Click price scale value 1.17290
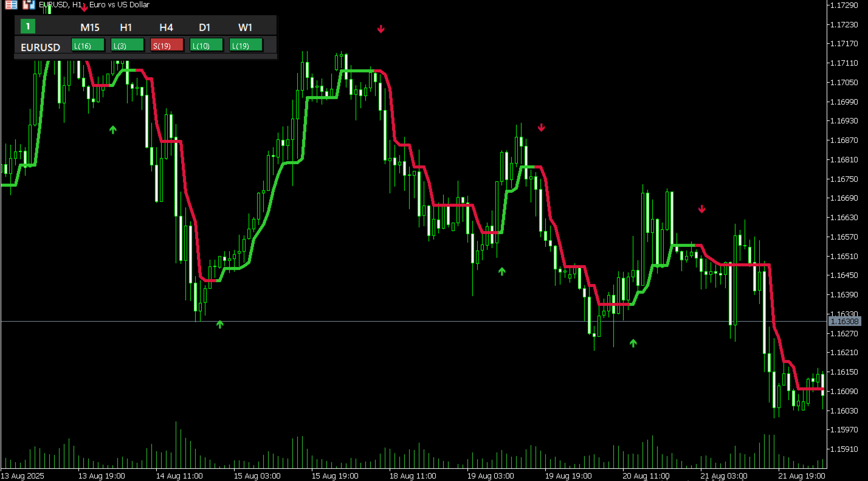868x481 pixels. tap(843, 5)
